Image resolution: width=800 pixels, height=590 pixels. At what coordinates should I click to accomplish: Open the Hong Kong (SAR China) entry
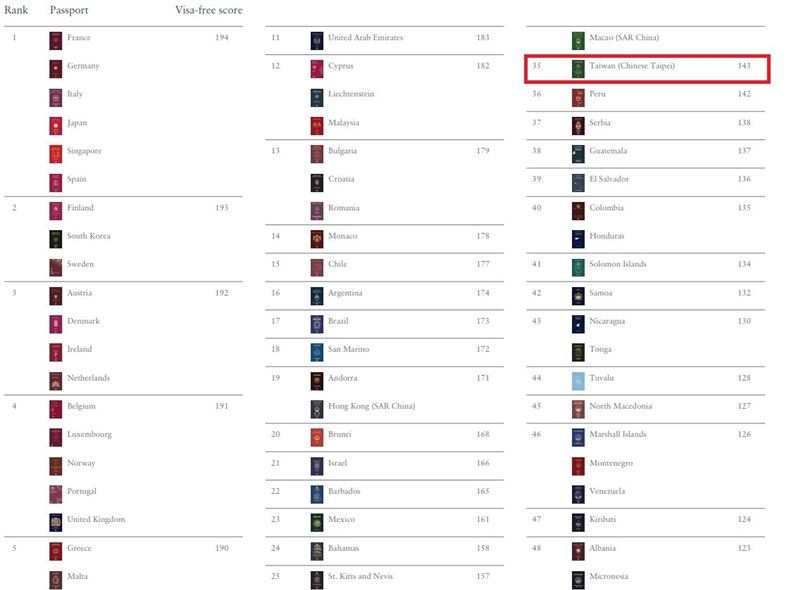click(x=371, y=406)
